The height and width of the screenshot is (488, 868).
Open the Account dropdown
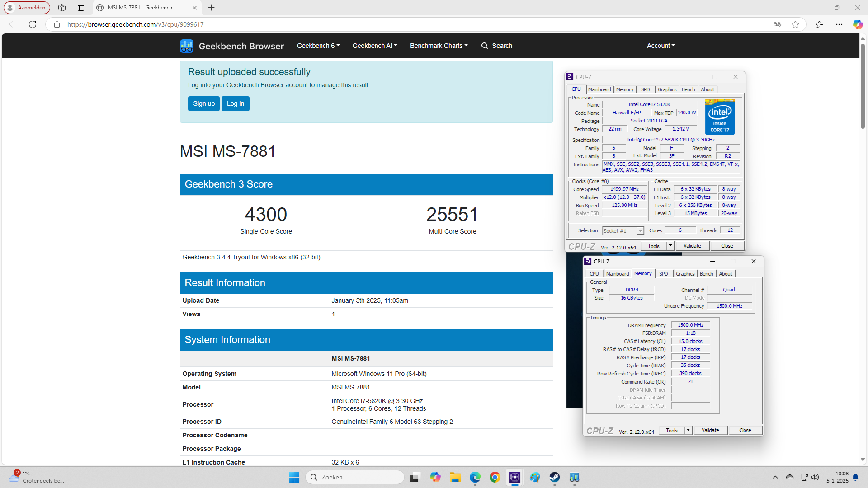(660, 46)
